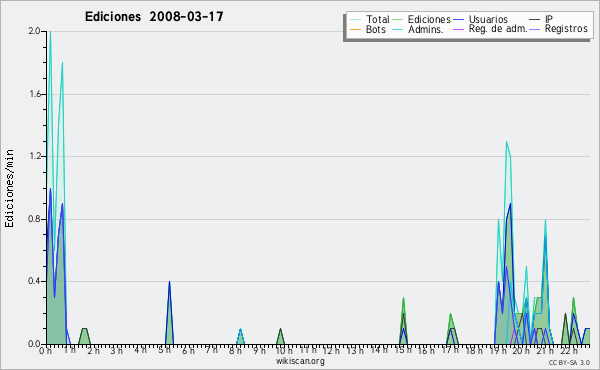600x370 pixels.
Task: Click the '8 h' x-axis label
Action: click(x=235, y=351)
